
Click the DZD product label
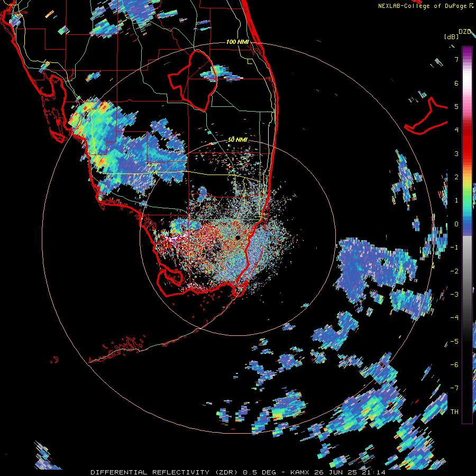[x=465, y=32]
